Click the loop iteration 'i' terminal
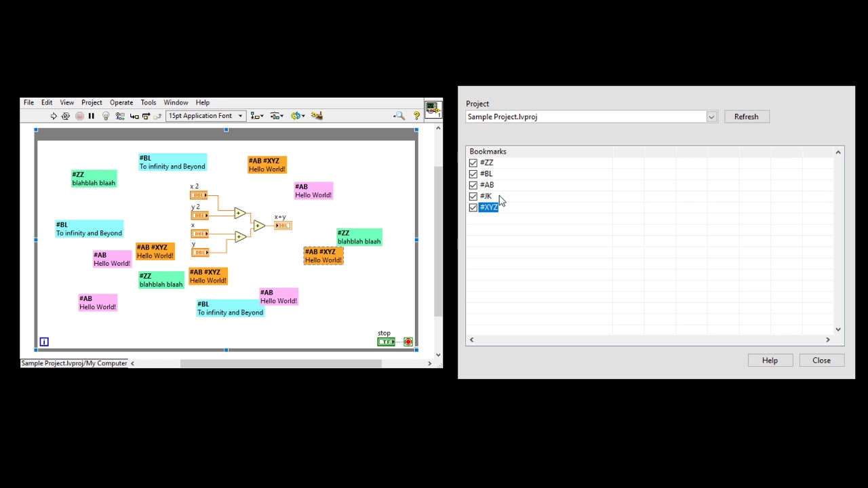This screenshot has width=868, height=488. point(44,342)
